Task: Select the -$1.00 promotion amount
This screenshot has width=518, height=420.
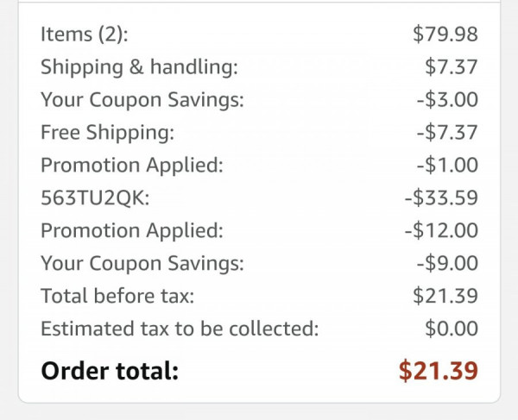Action: pos(447,165)
